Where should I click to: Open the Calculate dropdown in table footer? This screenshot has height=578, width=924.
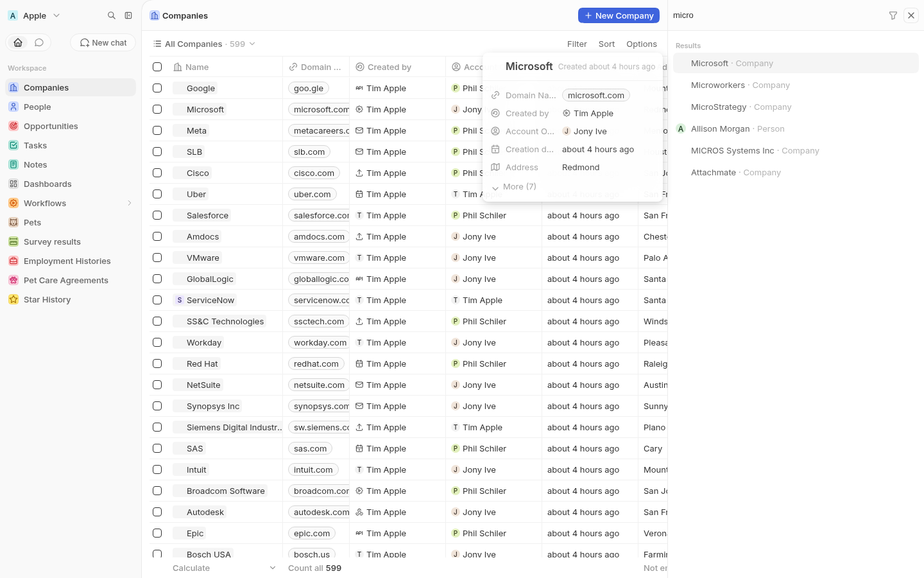pyautogui.click(x=225, y=568)
